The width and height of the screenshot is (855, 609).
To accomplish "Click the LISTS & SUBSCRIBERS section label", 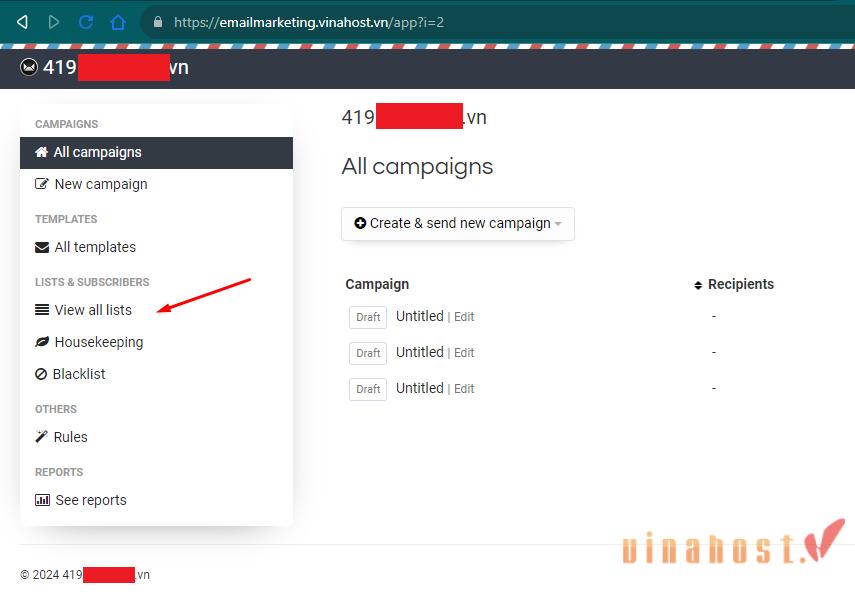I will [x=92, y=282].
